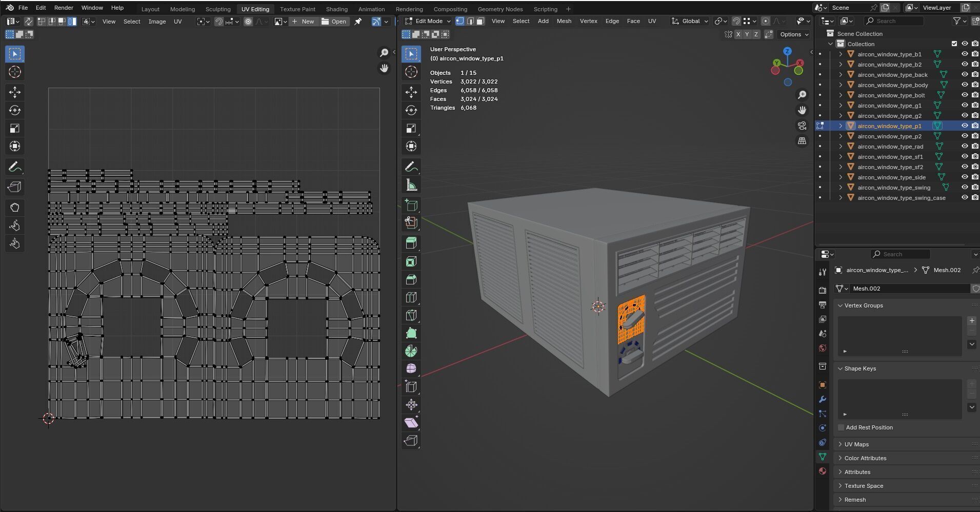This screenshot has width=980, height=512.
Task: Click the Mesh.002 name field
Action: tap(909, 289)
